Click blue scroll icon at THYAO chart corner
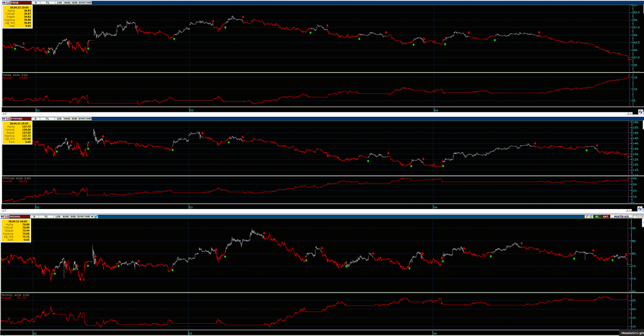Screen dimensions: 644x336 click(640, 209)
